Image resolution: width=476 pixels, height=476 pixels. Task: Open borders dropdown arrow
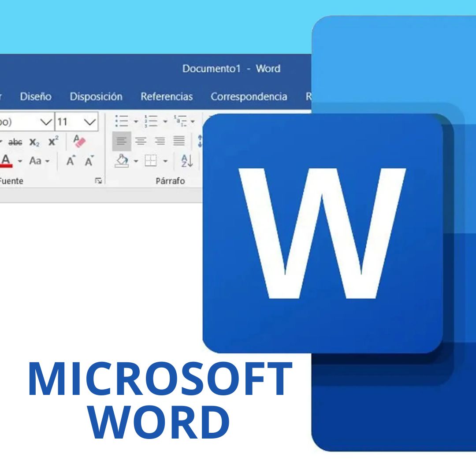coord(165,161)
